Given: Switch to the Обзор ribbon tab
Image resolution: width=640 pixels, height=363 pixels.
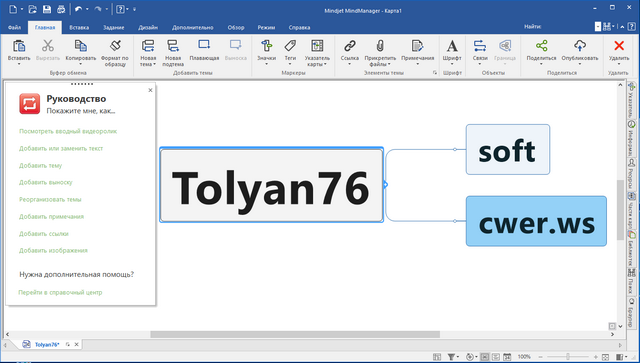Looking at the screenshot, I should pos(236,27).
